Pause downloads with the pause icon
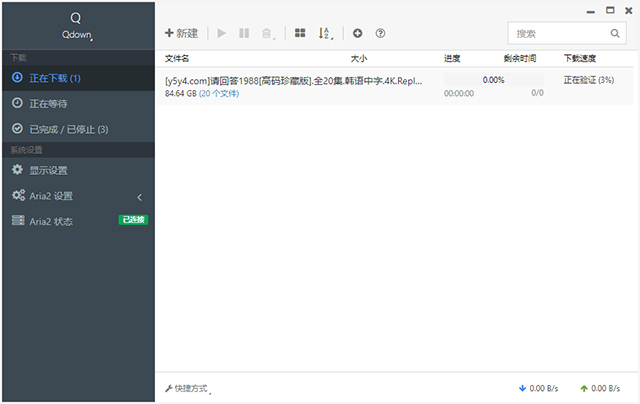 tap(244, 33)
